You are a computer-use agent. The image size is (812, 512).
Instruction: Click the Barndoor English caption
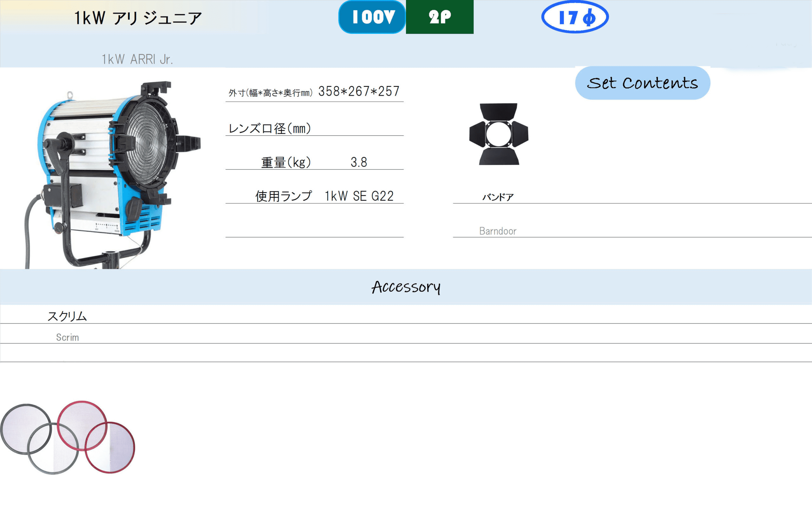(x=498, y=231)
